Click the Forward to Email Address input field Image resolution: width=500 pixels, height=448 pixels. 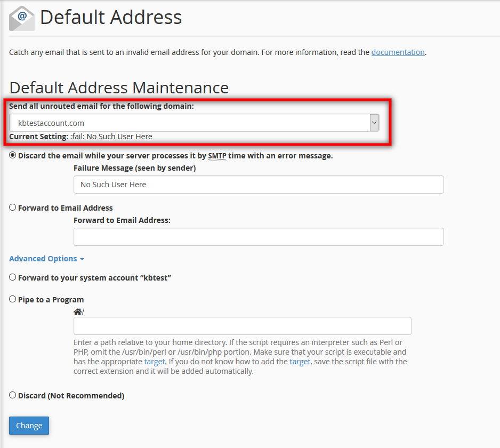(259, 237)
